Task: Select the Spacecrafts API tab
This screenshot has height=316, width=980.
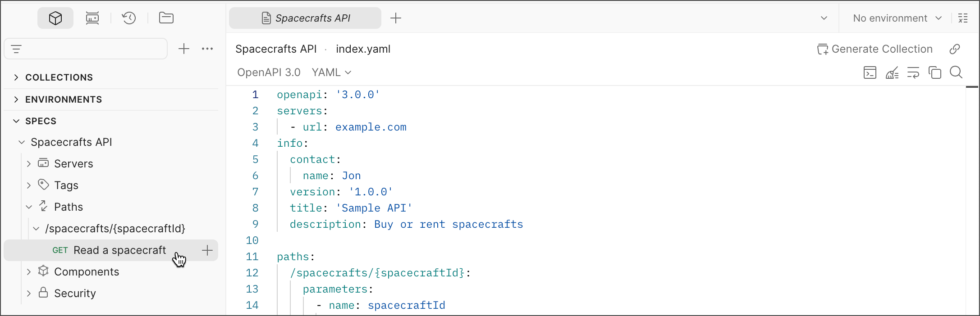Action: (x=306, y=18)
